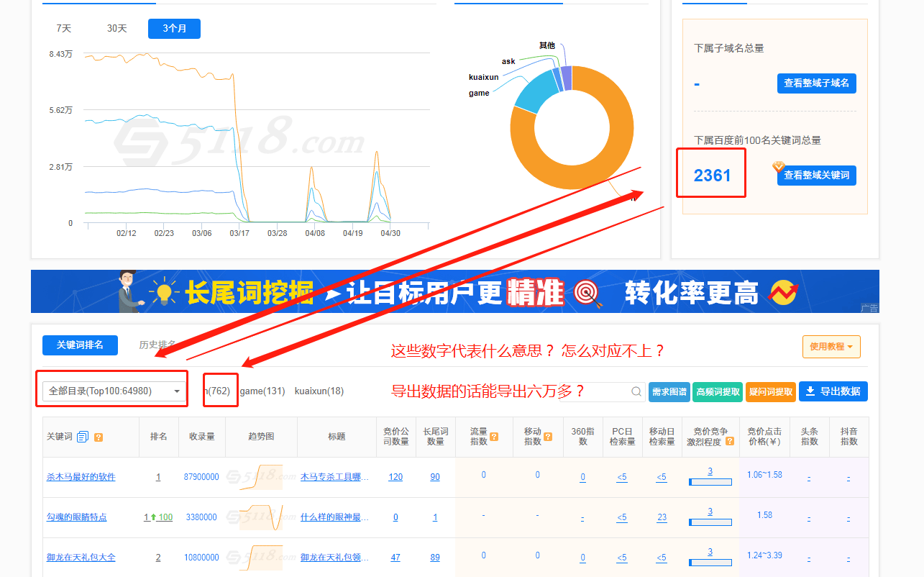
Task: Click the 需求图谱 button
Action: tap(669, 392)
